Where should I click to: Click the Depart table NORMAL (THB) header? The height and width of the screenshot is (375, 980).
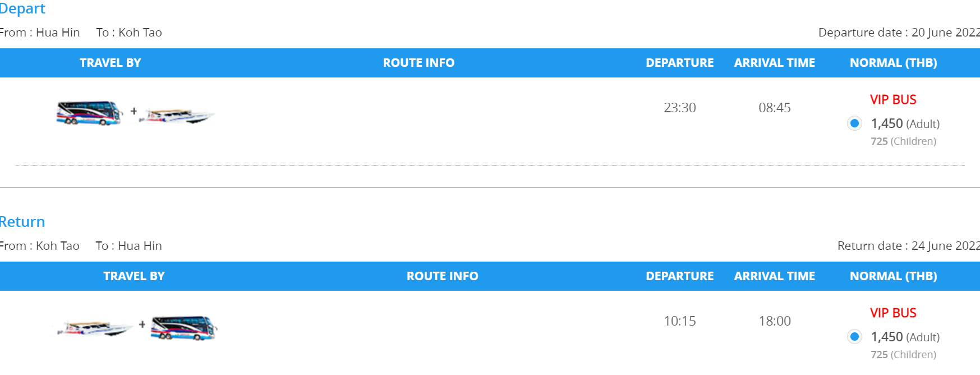(894, 63)
